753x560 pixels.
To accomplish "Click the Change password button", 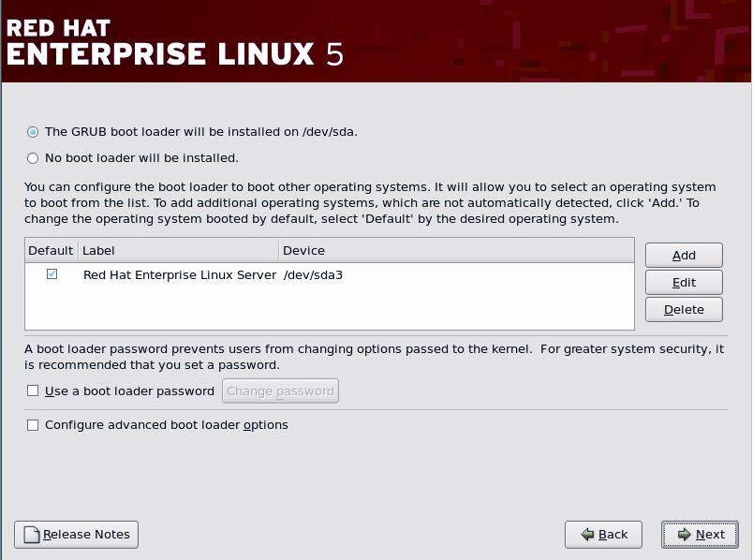I will [279, 391].
